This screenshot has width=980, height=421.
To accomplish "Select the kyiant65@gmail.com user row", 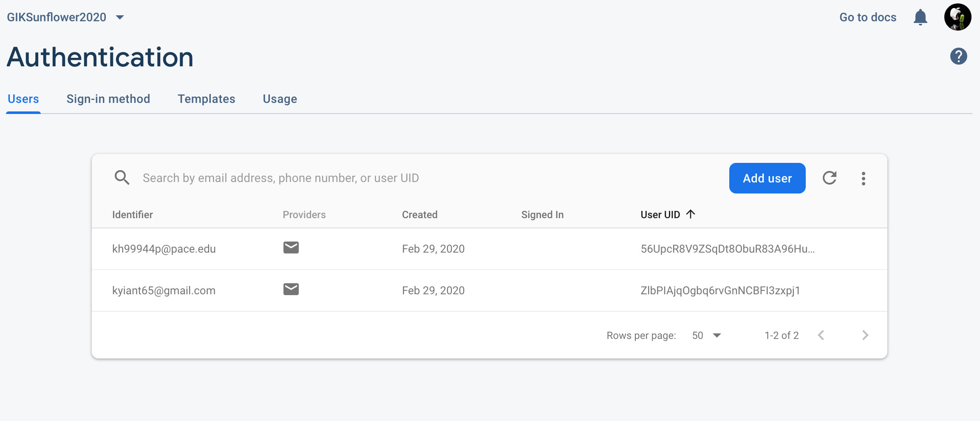I will (x=489, y=290).
